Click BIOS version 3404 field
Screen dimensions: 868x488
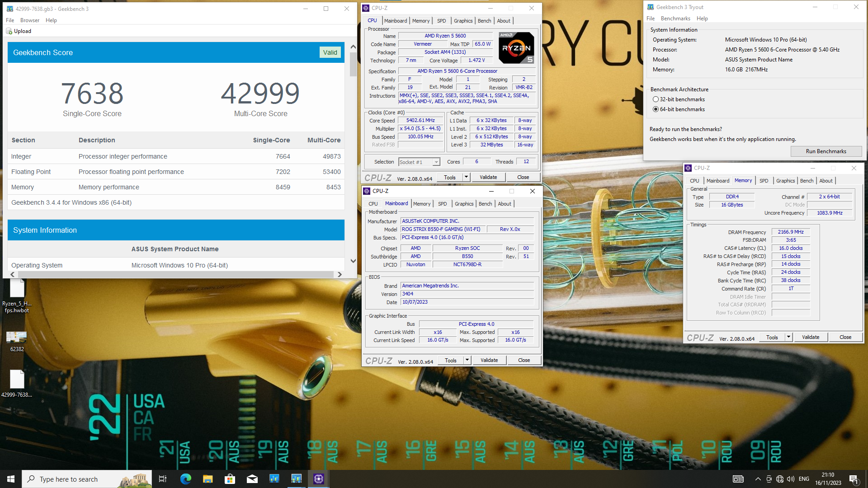[467, 294]
